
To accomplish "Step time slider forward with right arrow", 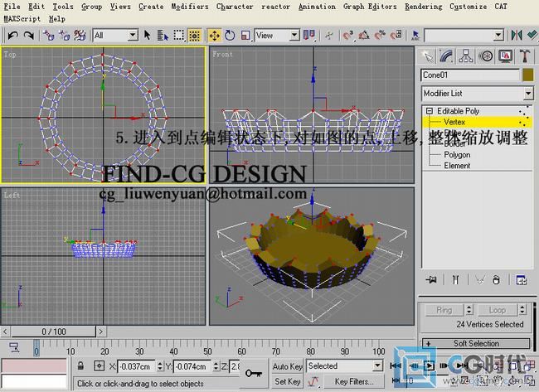I will point(100,332).
